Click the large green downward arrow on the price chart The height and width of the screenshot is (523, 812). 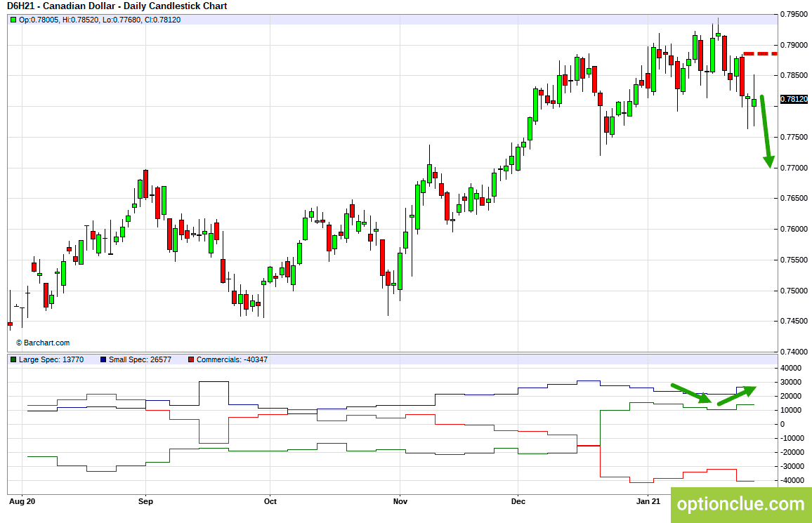coord(767,131)
